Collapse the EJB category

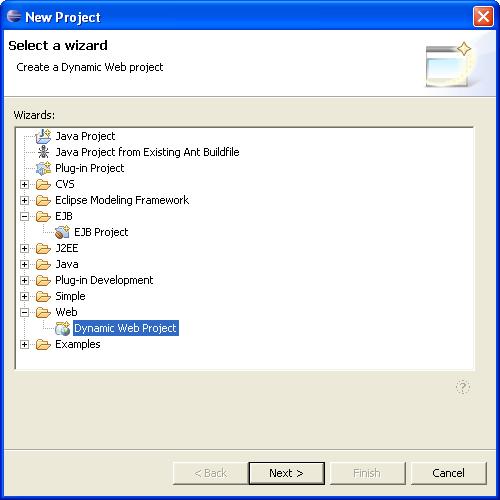click(24, 216)
